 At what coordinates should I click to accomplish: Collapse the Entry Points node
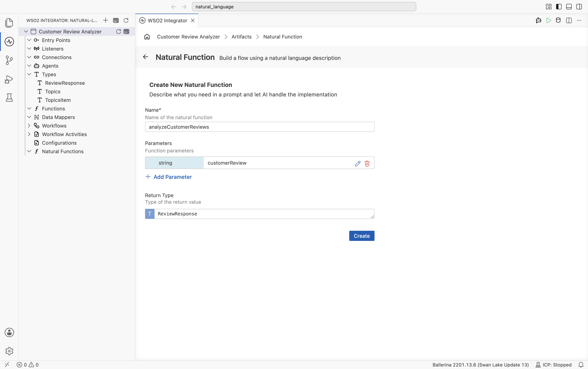[29, 40]
